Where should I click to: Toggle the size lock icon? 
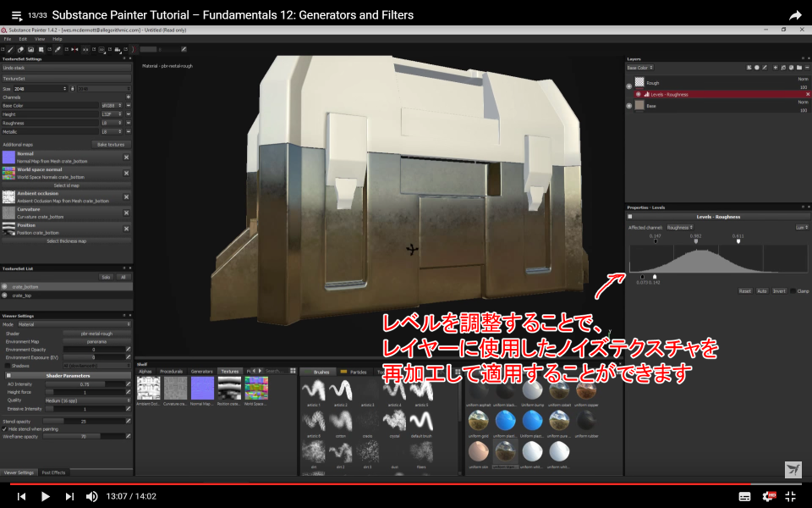click(73, 89)
